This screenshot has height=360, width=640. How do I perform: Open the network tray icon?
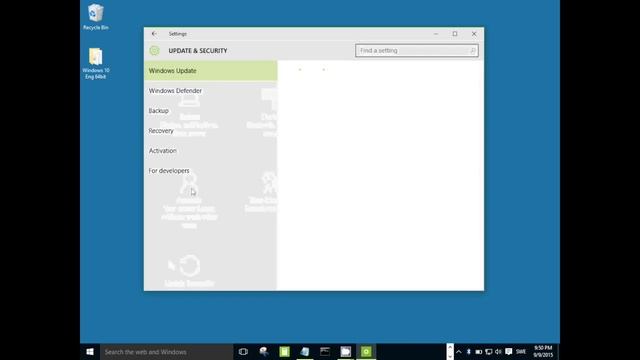coord(489,351)
